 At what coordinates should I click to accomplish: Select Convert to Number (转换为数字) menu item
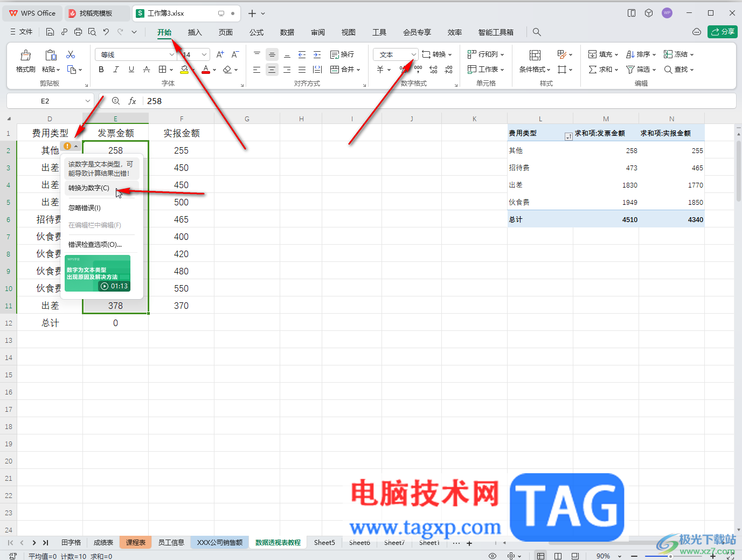coord(102,188)
